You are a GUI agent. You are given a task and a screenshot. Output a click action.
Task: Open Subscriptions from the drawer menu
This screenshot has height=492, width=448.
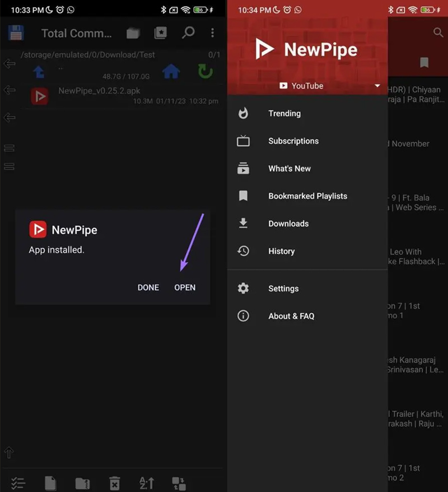[x=293, y=141]
